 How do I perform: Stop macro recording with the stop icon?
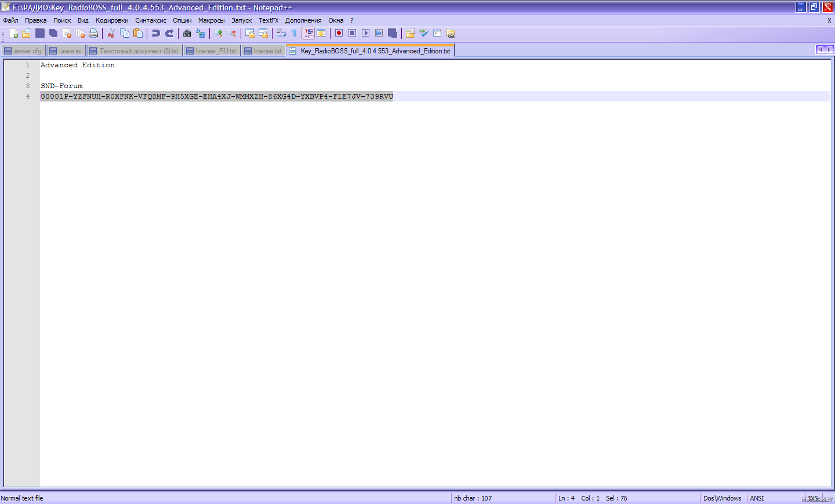point(353,34)
